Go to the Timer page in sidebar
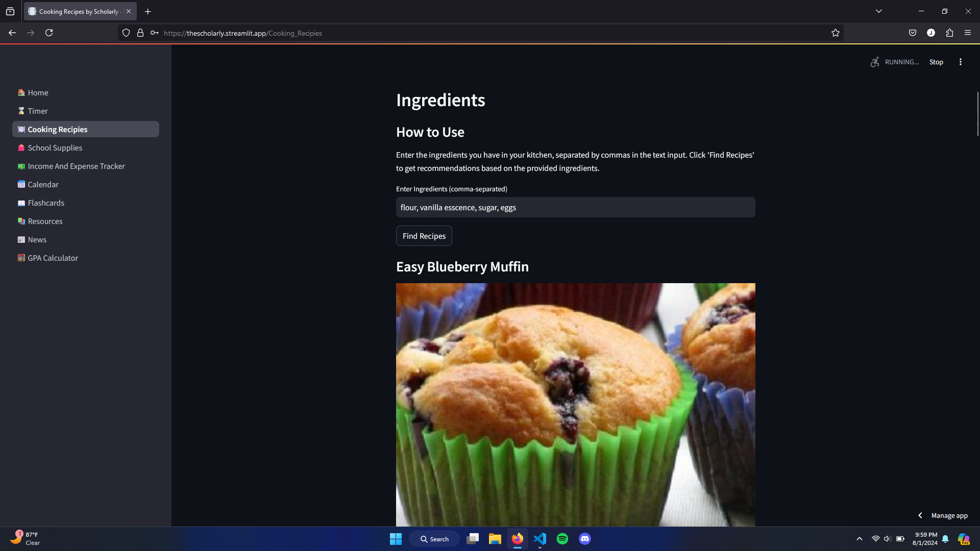Screen dimensions: 980x551 click(x=38, y=111)
